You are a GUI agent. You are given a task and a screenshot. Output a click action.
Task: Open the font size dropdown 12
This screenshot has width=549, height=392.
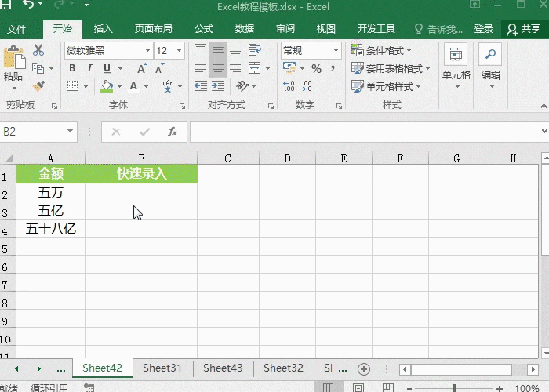click(x=179, y=51)
